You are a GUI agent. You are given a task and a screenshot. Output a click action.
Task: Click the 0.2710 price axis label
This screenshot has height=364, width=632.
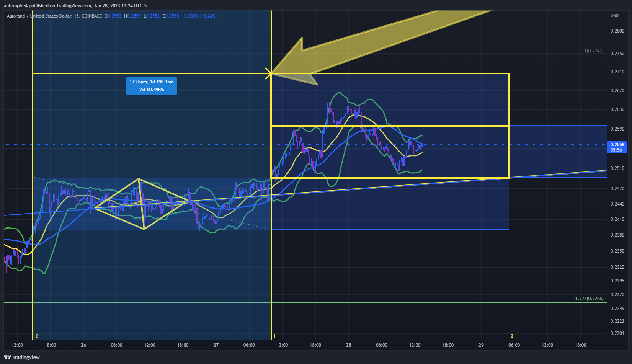pyautogui.click(x=617, y=72)
